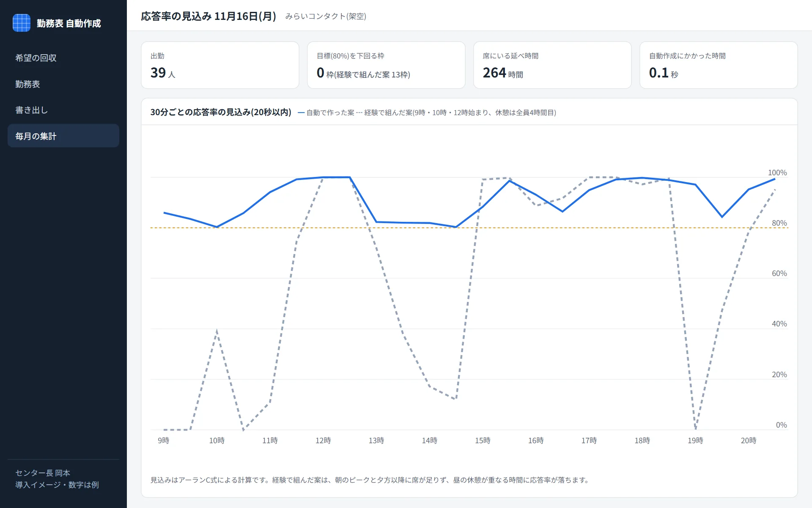The height and width of the screenshot is (508, 812).
Task: Click the 勤務表 自動作成 app title
Action: pyautogui.click(x=69, y=23)
